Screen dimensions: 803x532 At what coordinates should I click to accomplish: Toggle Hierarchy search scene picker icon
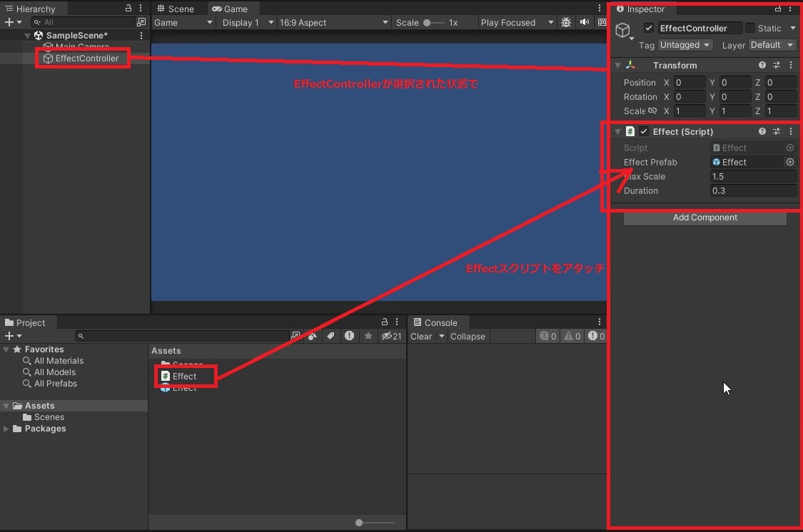(141, 22)
